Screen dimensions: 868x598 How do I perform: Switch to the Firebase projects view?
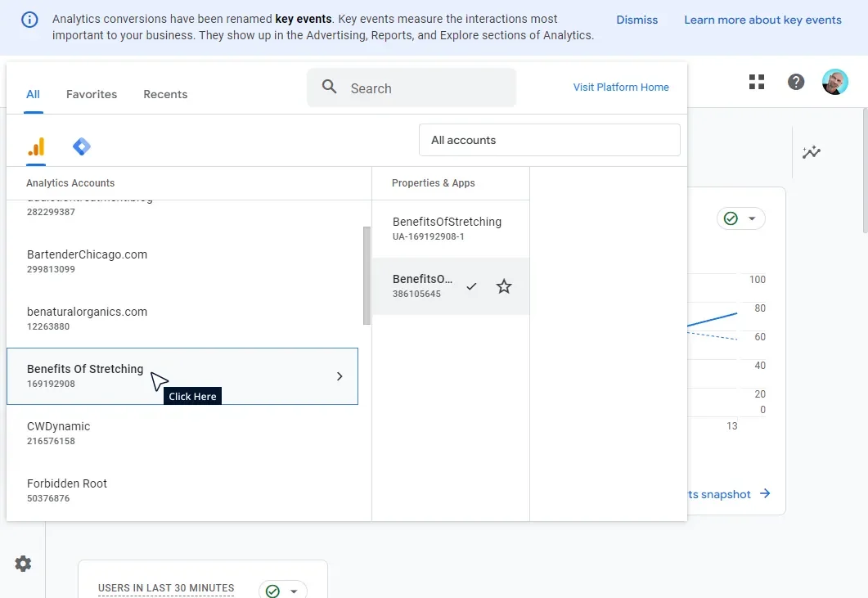[x=81, y=146]
